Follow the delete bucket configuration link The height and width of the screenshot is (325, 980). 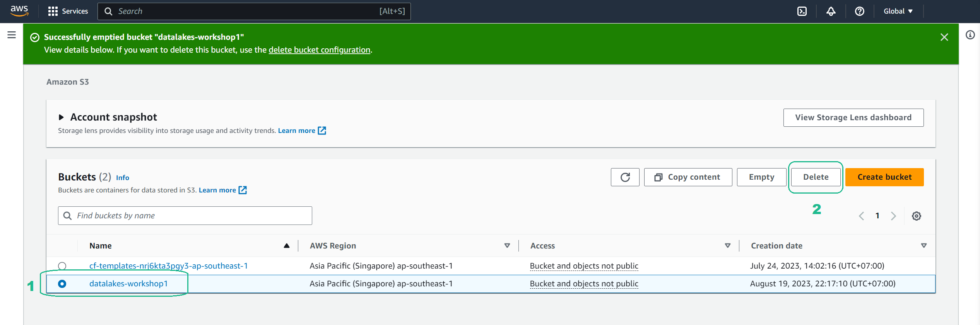coord(319,50)
